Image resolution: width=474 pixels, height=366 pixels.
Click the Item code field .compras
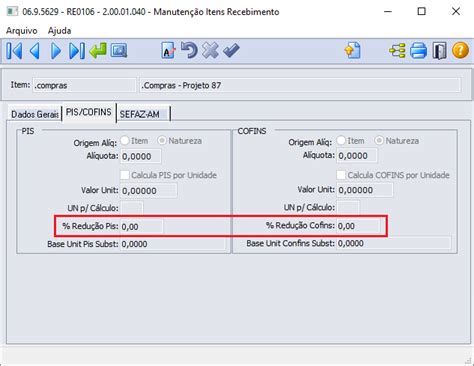tap(84, 85)
